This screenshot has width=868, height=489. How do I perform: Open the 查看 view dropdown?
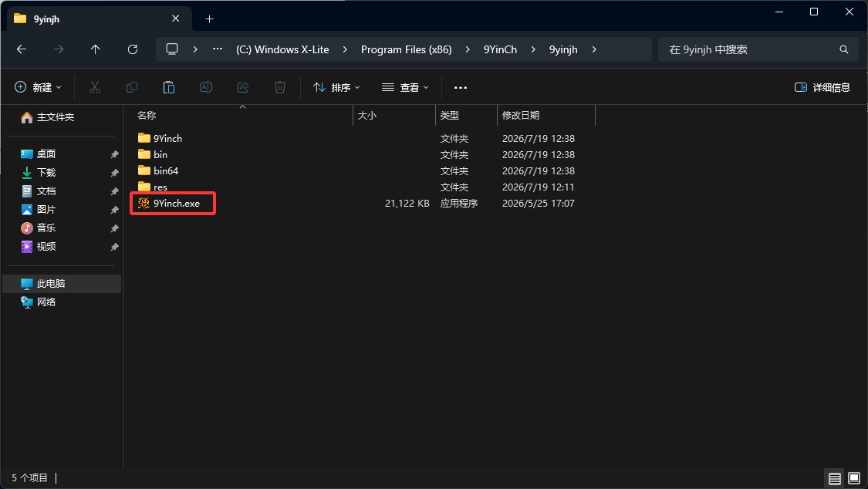click(405, 87)
